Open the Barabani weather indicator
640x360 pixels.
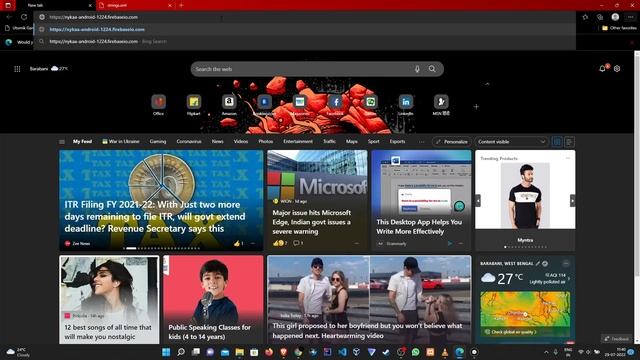coord(49,69)
